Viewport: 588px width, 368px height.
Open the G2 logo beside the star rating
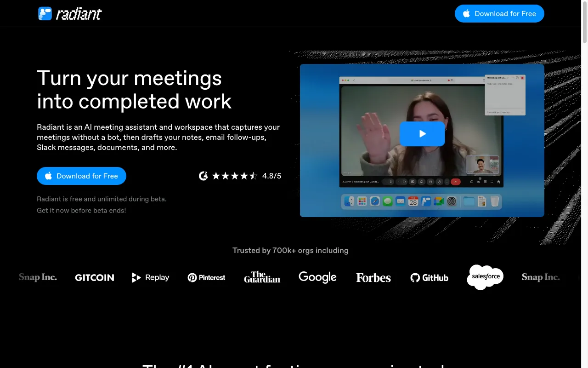pyautogui.click(x=204, y=176)
